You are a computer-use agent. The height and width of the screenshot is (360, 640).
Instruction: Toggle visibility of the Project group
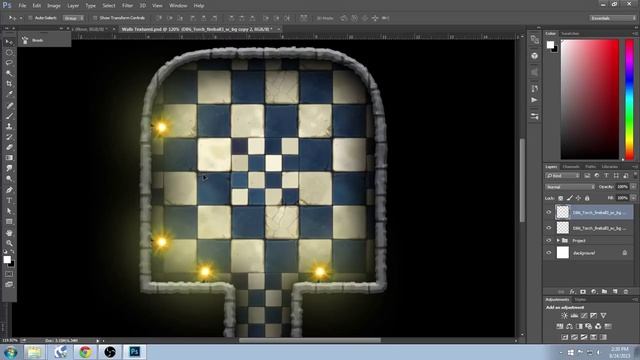click(549, 241)
